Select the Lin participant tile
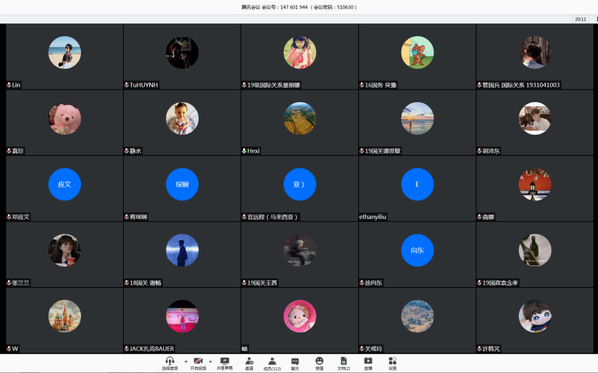The width and height of the screenshot is (598, 373). pyautogui.click(x=64, y=57)
